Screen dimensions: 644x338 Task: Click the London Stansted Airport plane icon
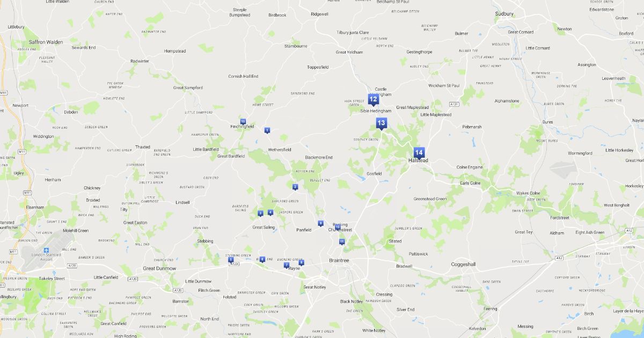click(47, 251)
